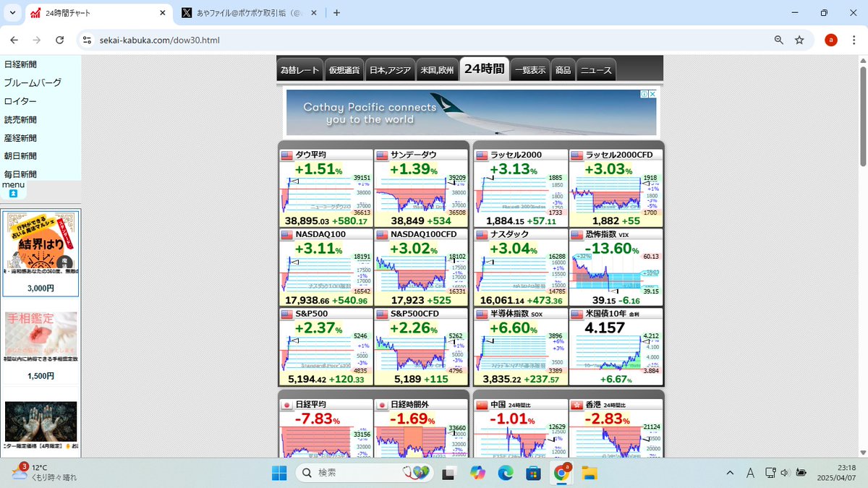The width and height of the screenshot is (868, 488).
Task: Open the NASDAQ100CFD chart tile
Action: [x=422, y=267]
